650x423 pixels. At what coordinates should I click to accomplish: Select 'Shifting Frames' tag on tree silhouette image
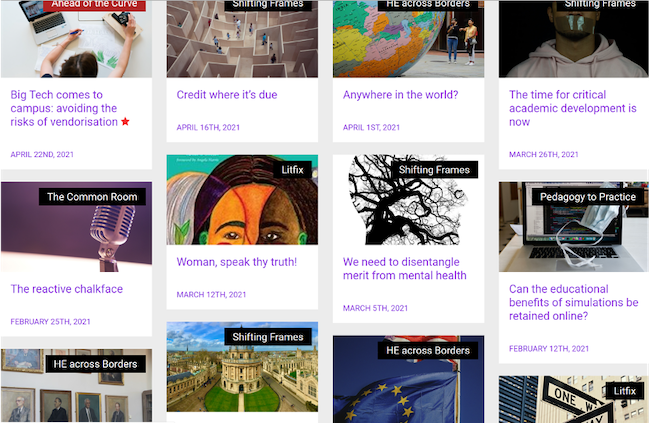[x=434, y=170]
